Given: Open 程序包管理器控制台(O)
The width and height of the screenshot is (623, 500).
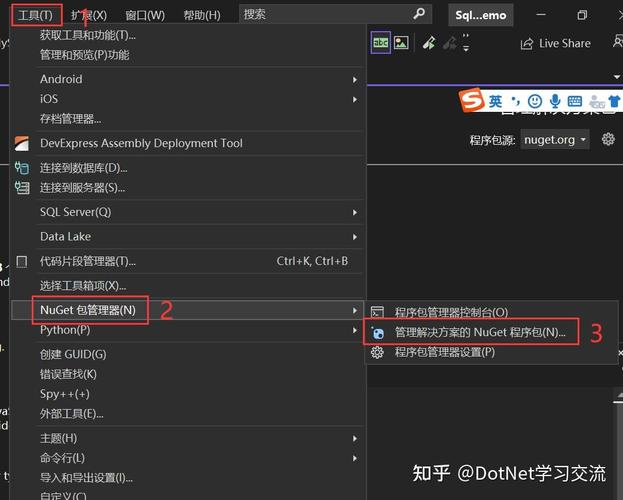Looking at the screenshot, I should [492, 312].
